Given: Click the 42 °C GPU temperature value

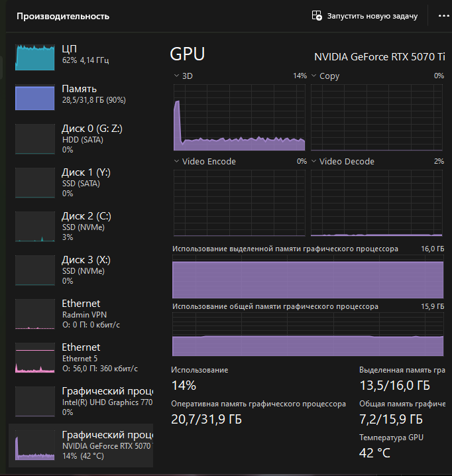Looking at the screenshot, I should pos(374,453).
